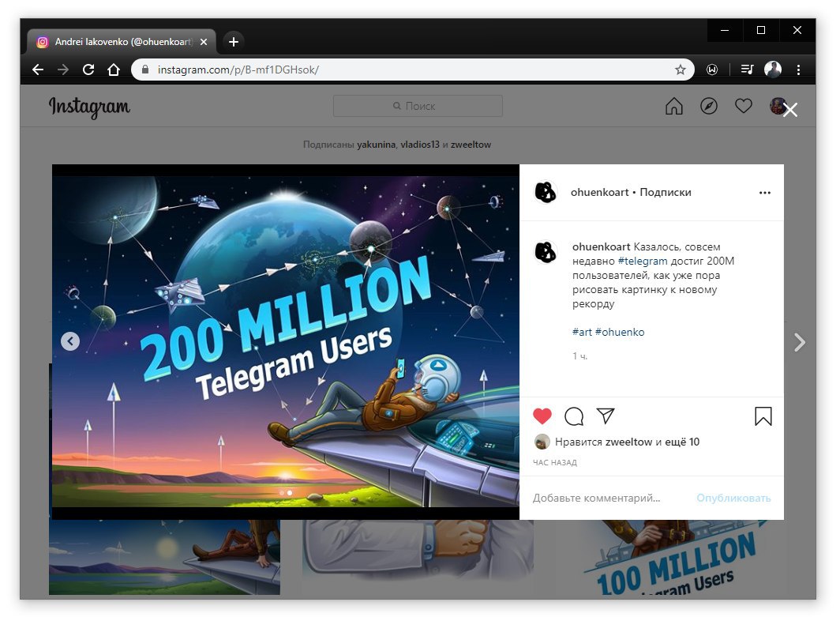This screenshot has width=840, height=617.
Task: Close the post overlay with X
Action: (x=790, y=110)
